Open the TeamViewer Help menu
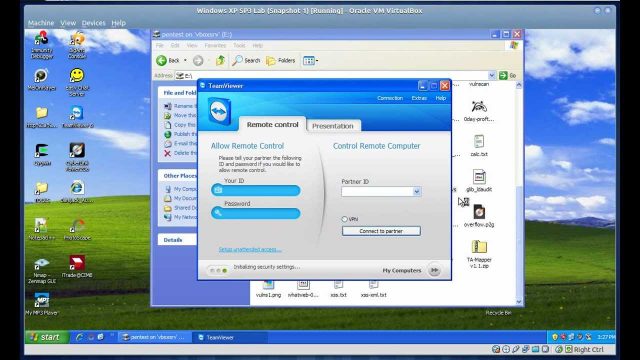The width and height of the screenshot is (640, 360). click(x=440, y=98)
